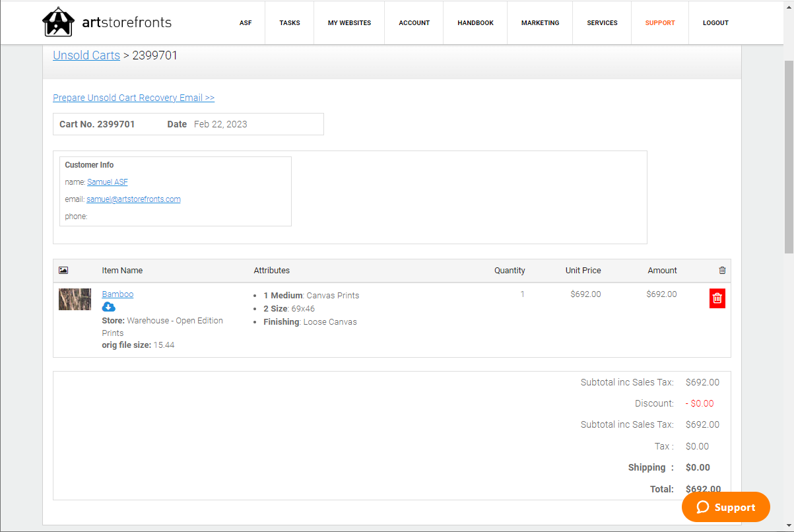Click the Bamboo quantity value 1
The image size is (794, 532).
[x=522, y=294]
